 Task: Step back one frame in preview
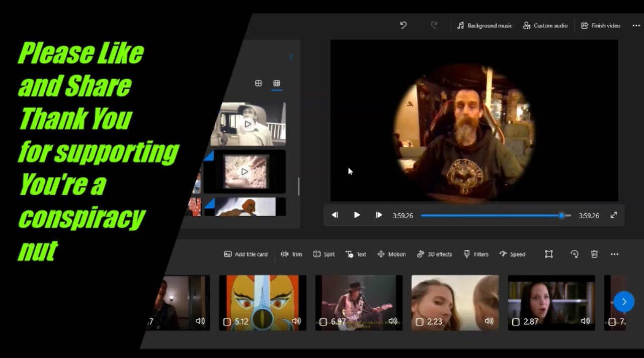pyautogui.click(x=335, y=215)
